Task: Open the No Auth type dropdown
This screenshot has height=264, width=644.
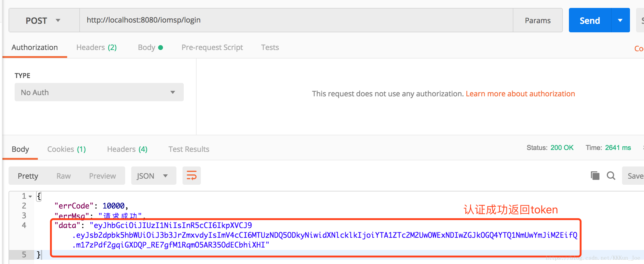Action: 99,92
